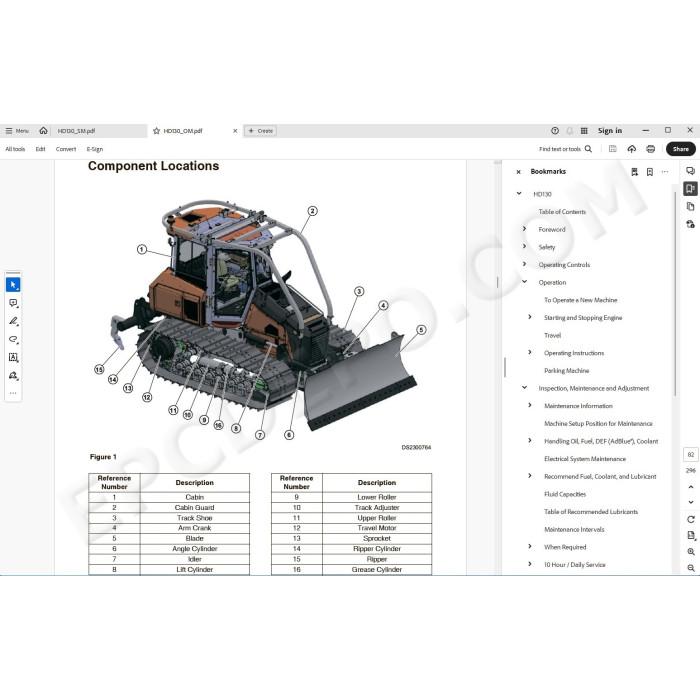Open the Help question mark icon
The height and width of the screenshot is (700, 700).
(555, 131)
